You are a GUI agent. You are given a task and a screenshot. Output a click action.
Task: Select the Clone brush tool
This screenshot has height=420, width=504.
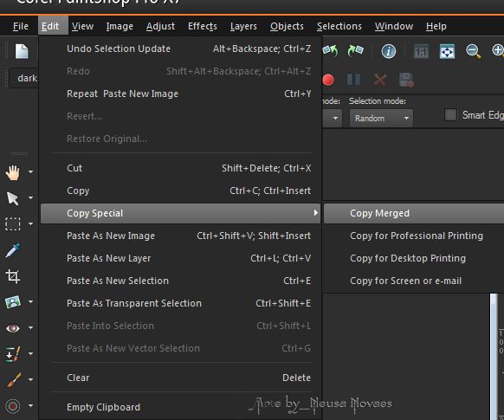tap(12, 354)
